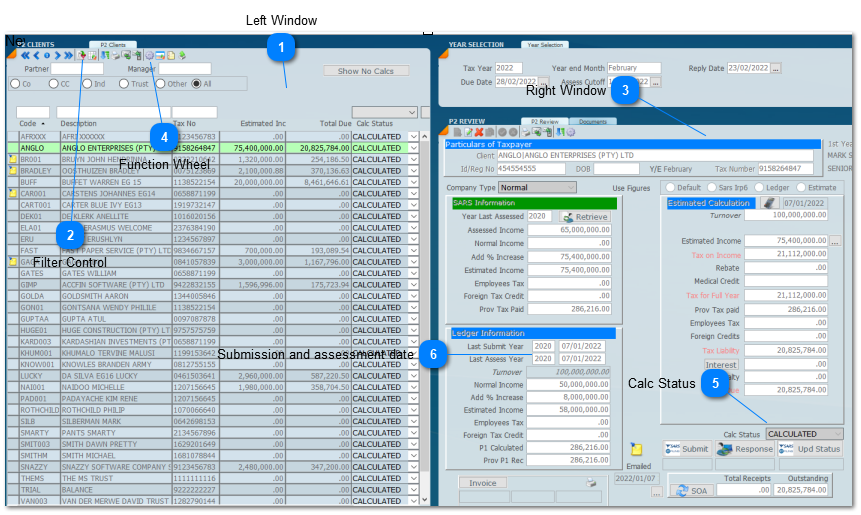
Task: Click the sort icon in P2 Clients toolbar
Action: 105,55
